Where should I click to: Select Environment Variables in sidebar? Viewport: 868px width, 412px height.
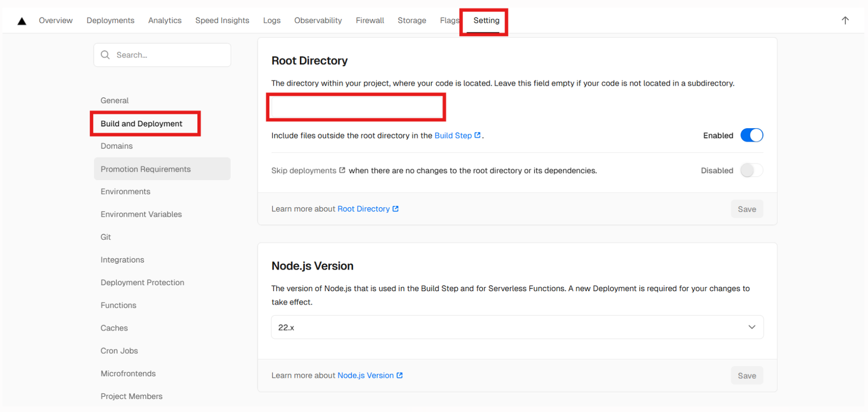[141, 214]
